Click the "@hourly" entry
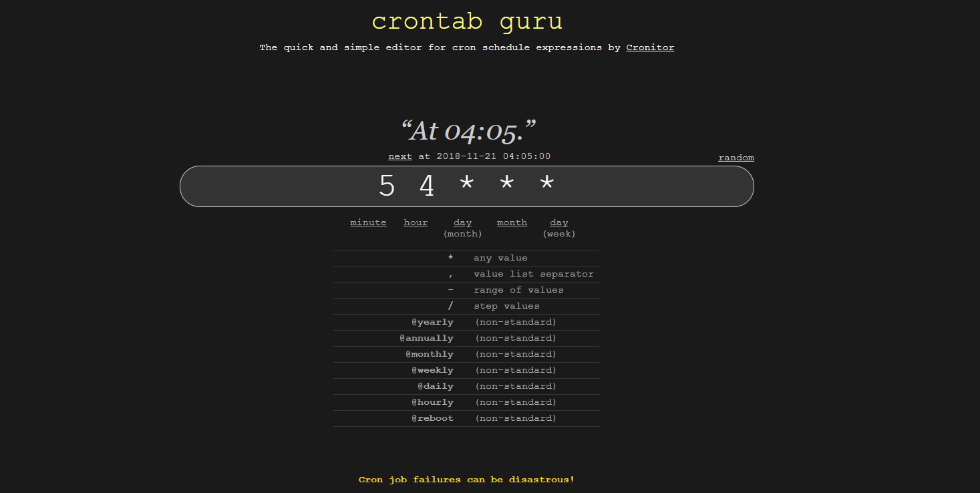The image size is (980, 493). tap(432, 402)
